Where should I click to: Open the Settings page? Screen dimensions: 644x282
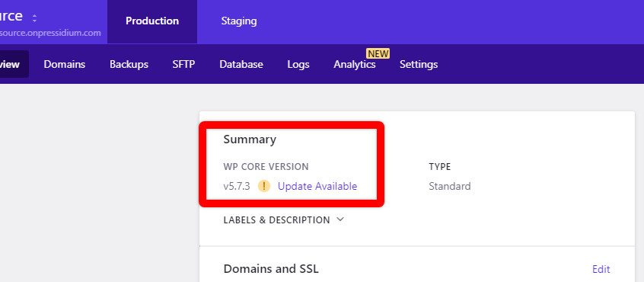(419, 65)
